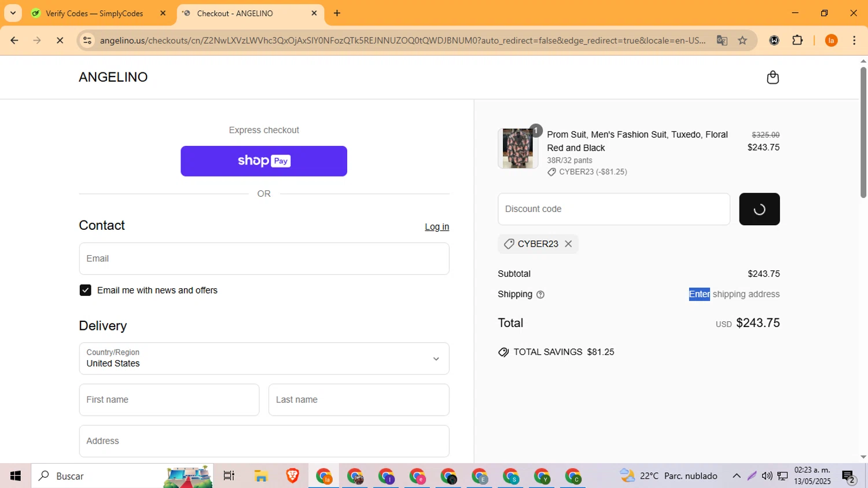Click the loading Apply discount button
This screenshot has width=868, height=488.
759,209
